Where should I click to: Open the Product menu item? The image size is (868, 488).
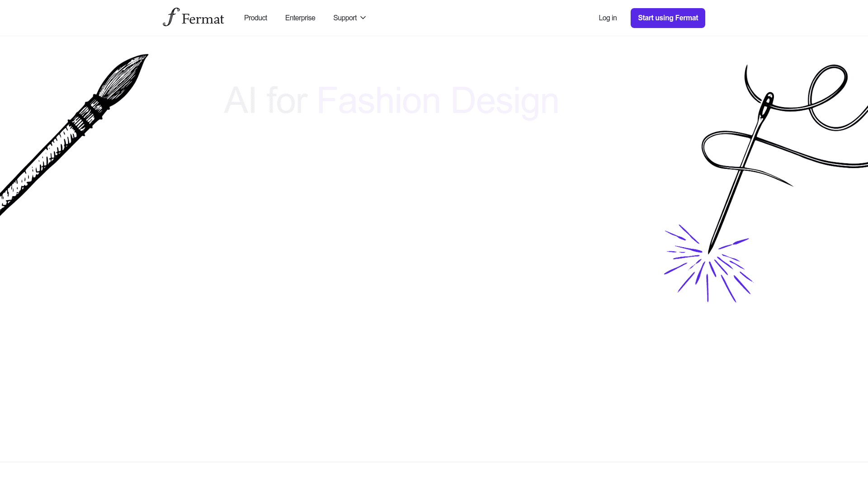coord(255,18)
